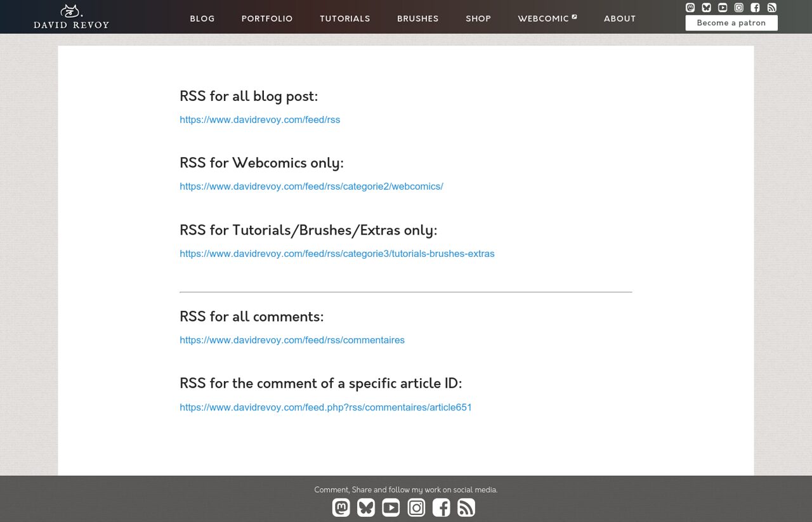Click the footer Instagram icon
The width and height of the screenshot is (812, 522).
[x=416, y=507]
